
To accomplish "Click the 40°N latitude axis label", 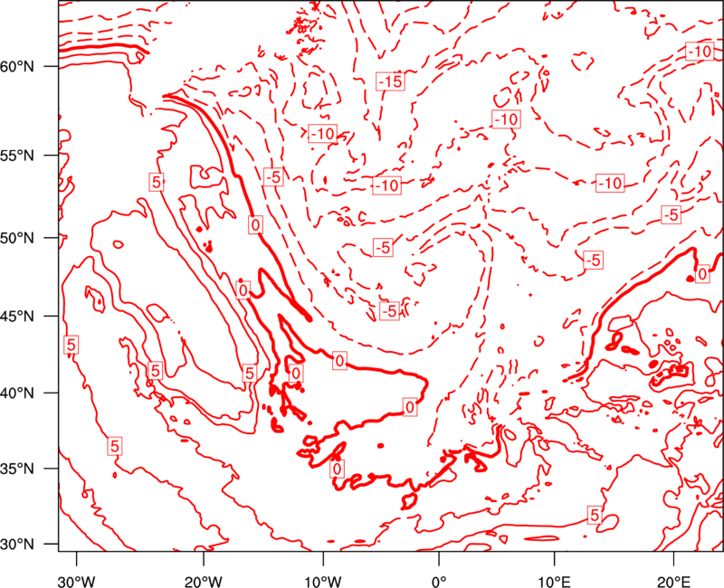I will [17, 393].
